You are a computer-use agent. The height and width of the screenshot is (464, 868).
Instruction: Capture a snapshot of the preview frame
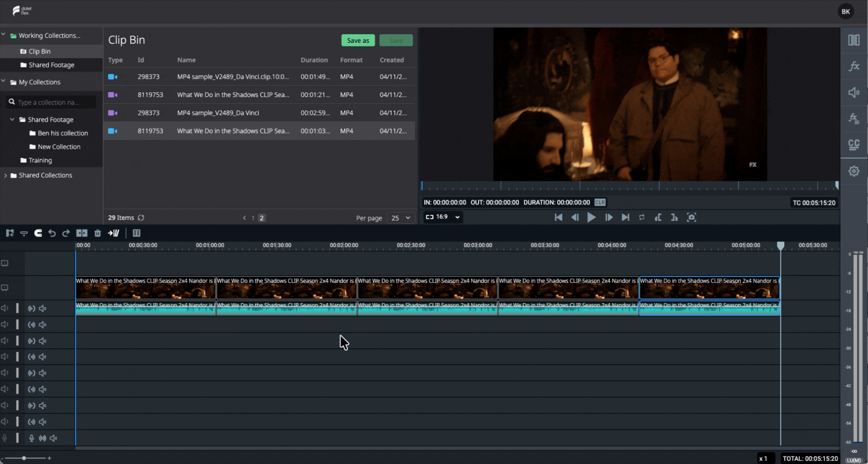[x=691, y=218]
